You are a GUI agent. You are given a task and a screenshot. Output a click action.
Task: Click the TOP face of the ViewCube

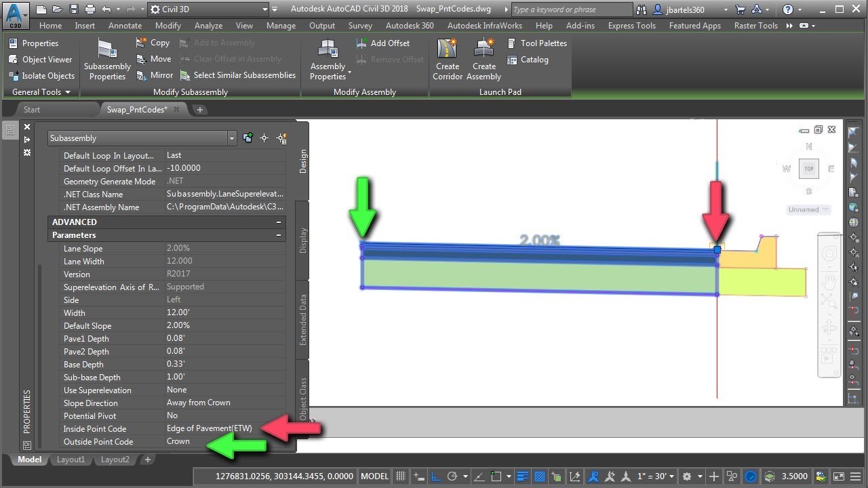tap(809, 169)
